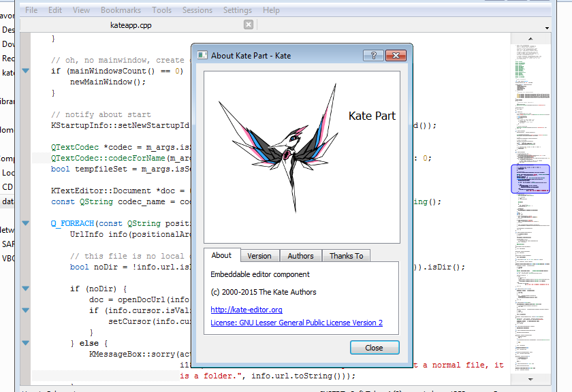Click the About Kate Part title bar icon
Screen dimensions: 572x392
(202, 55)
